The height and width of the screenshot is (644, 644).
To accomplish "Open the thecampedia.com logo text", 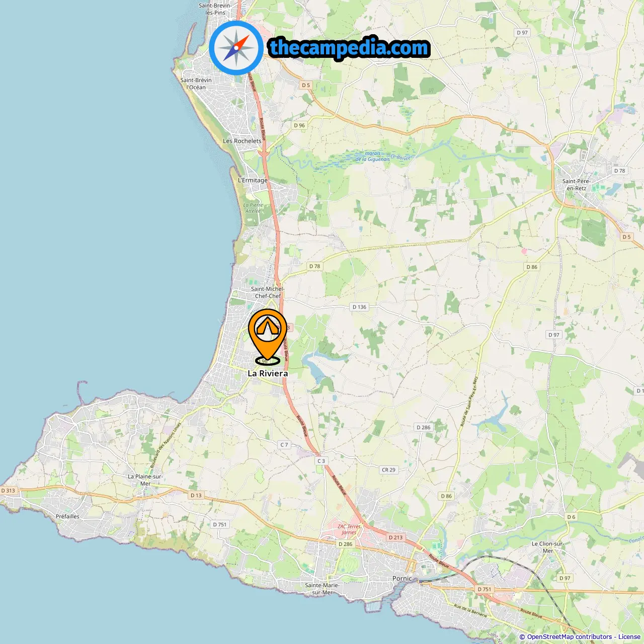I will [x=349, y=48].
